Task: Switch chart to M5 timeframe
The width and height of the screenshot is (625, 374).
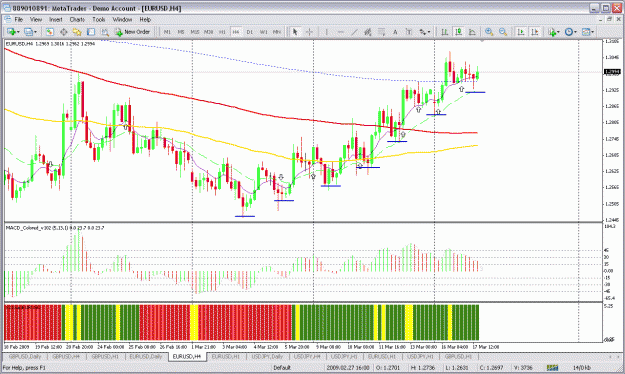Action: pos(181,32)
